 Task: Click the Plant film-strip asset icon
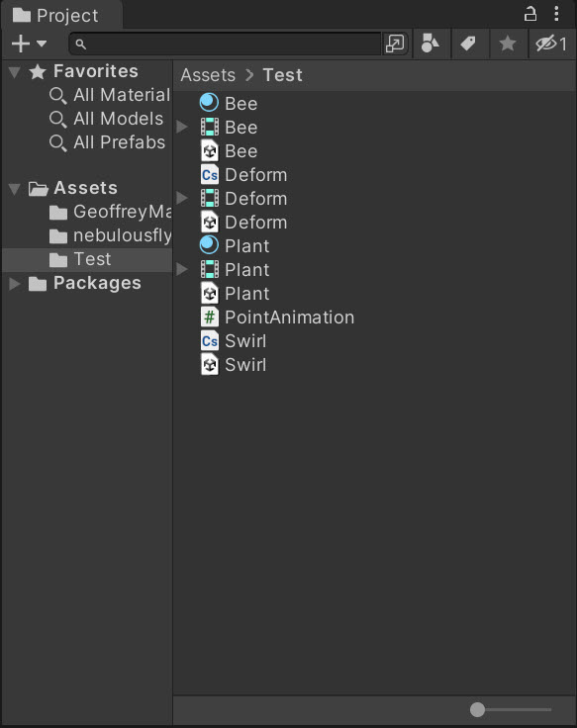[209, 269]
